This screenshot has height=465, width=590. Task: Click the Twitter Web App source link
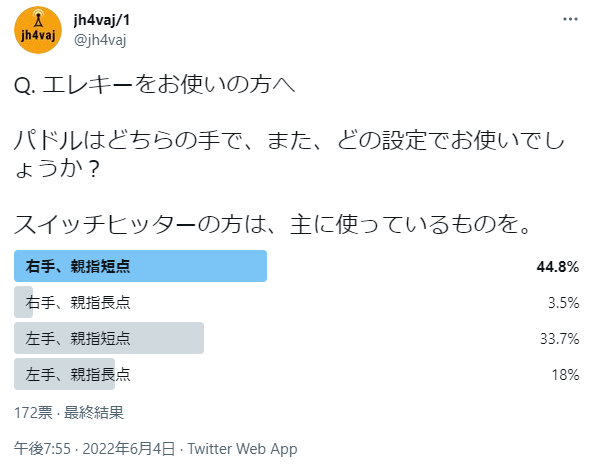242,448
